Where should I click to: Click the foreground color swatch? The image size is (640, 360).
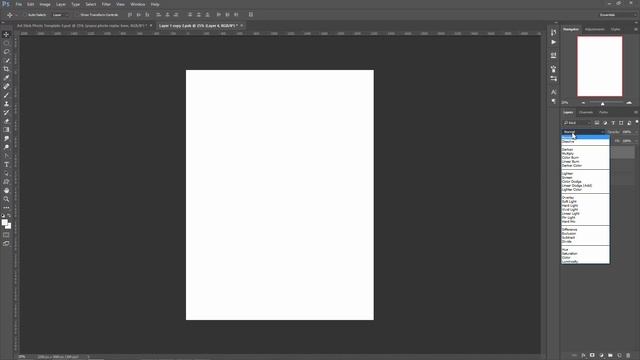pyautogui.click(x=4, y=222)
